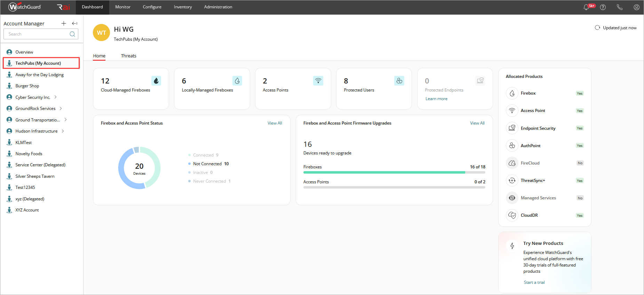Open the Rai assistant icon
This screenshot has width=644, height=295.
pos(63,7)
